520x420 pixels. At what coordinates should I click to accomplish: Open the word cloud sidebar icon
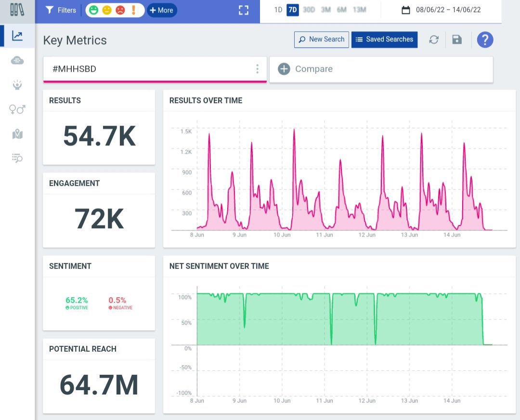click(17, 60)
